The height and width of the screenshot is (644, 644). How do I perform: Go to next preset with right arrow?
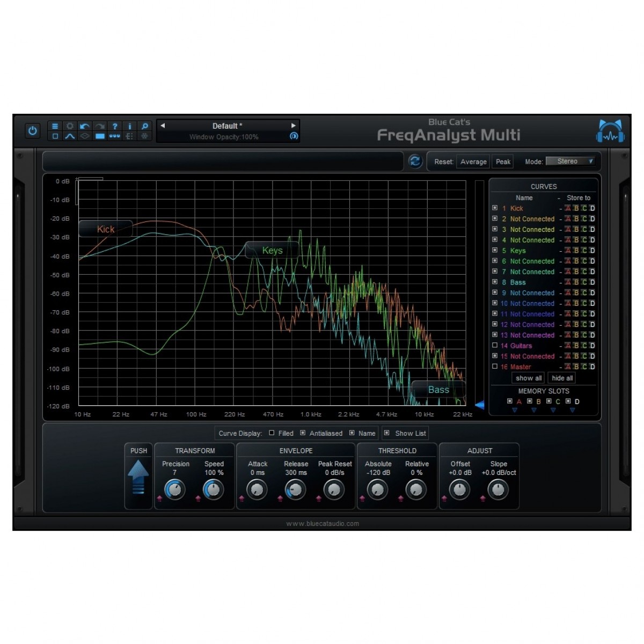tap(293, 126)
